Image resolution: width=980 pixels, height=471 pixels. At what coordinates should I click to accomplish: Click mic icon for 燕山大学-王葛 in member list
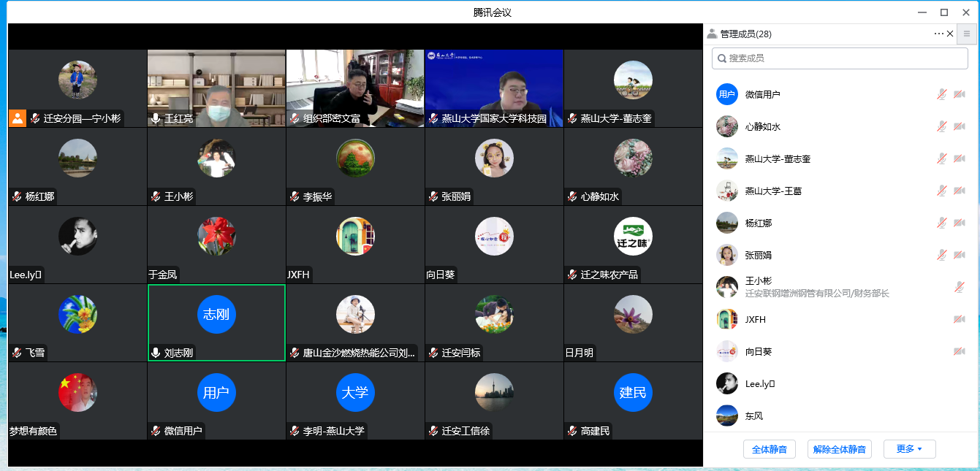coord(943,191)
